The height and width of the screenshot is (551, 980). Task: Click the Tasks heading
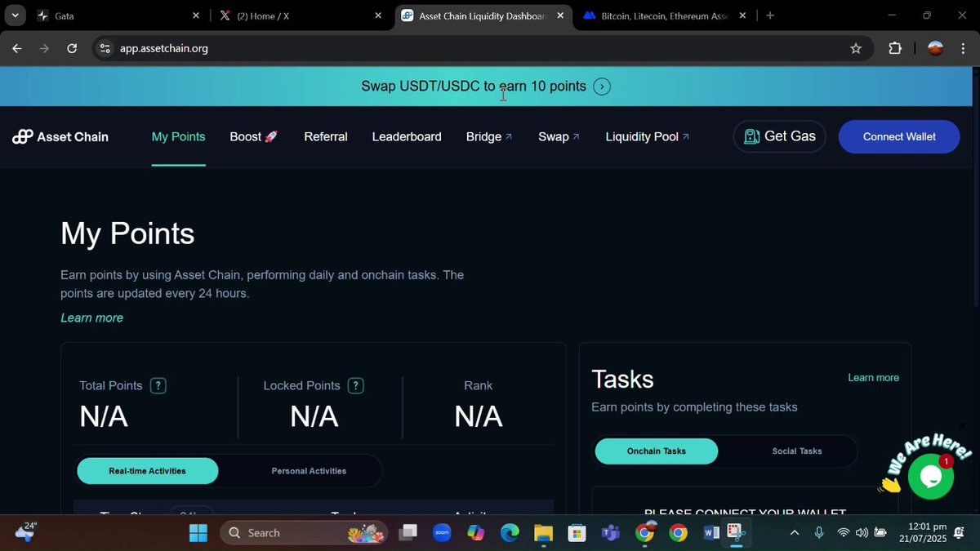[x=622, y=380]
